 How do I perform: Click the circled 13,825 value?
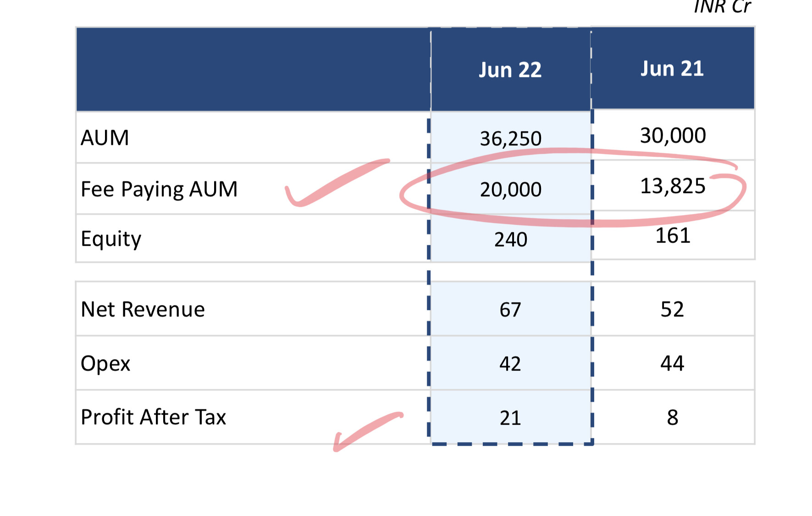(672, 186)
